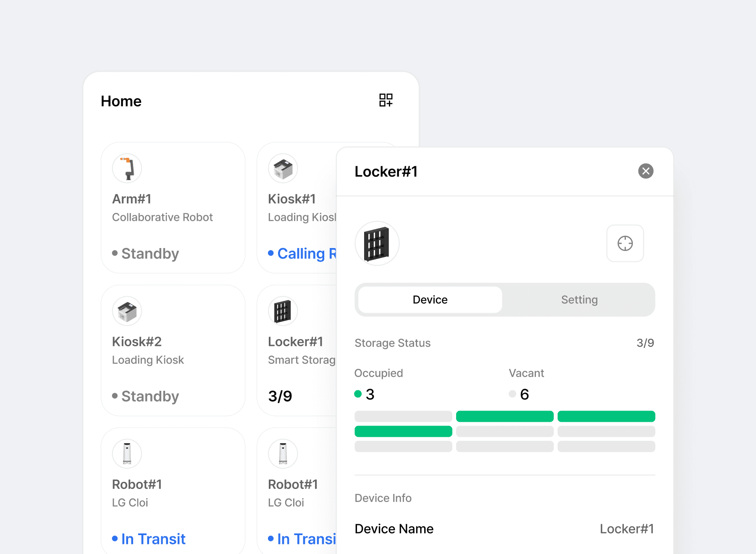Screen dimensions: 756x554
Task: Click first occupied green storage slot
Action: pyautogui.click(x=504, y=416)
